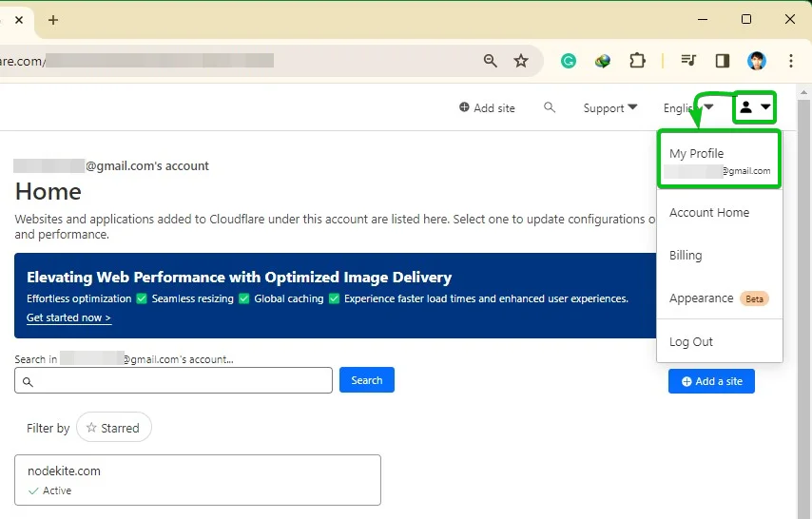This screenshot has width=812, height=519.
Task: Click the Grammarly extension icon
Action: point(569,61)
